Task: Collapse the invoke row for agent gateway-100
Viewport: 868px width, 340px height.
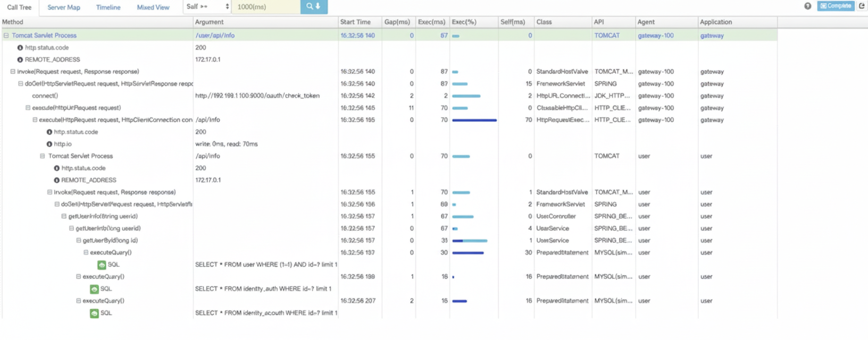Action: (x=13, y=72)
